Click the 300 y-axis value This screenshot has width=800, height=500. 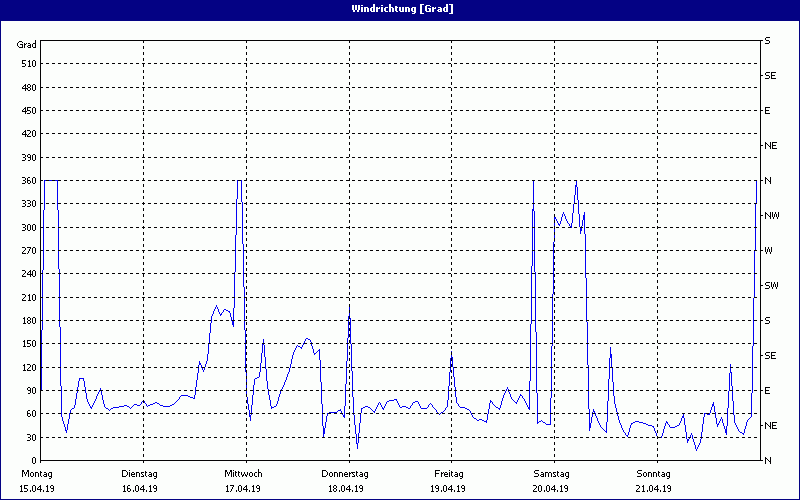pyautogui.click(x=29, y=227)
